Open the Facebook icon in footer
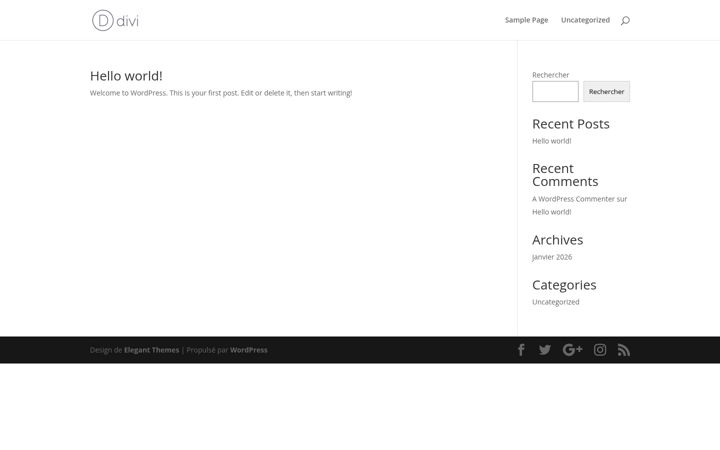720x450 pixels. [521, 350]
